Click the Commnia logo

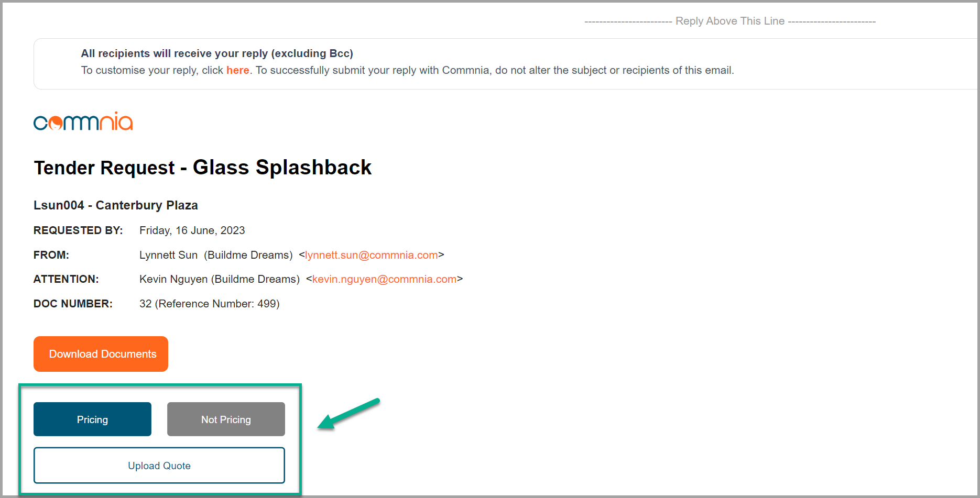[83, 121]
